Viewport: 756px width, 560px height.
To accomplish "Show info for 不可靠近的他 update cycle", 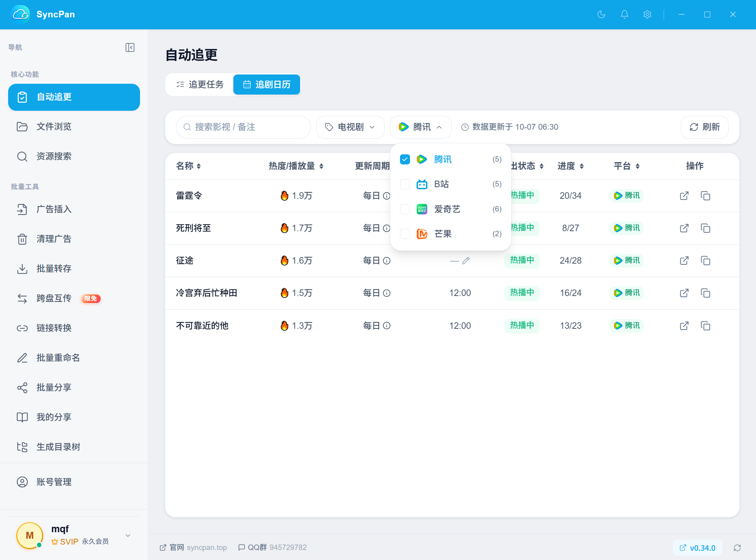I will pos(386,326).
